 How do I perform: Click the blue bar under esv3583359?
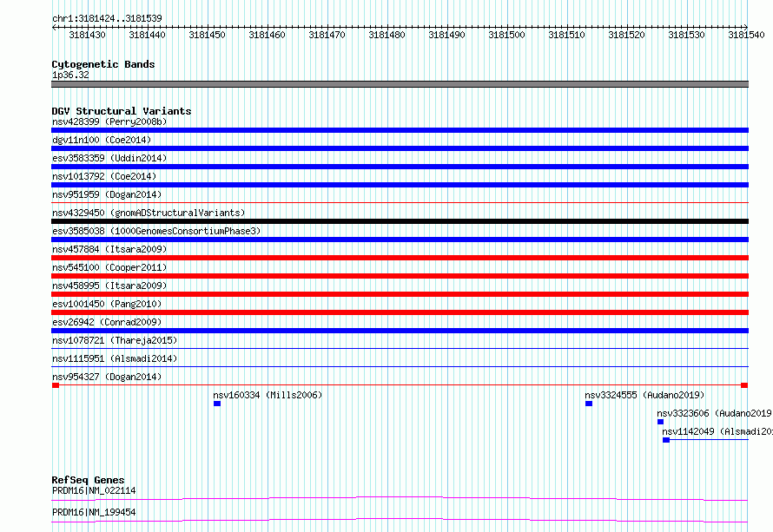tap(400, 167)
